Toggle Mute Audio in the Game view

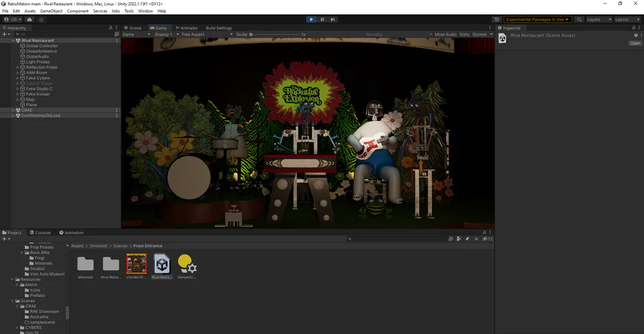(446, 34)
